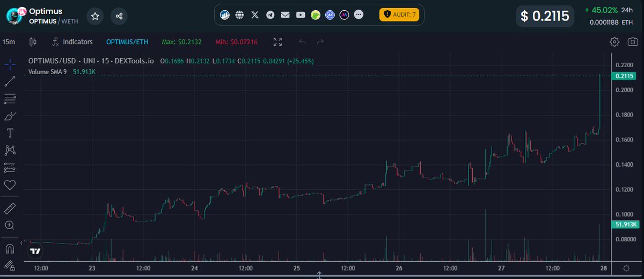
Task: Select the trend line drawing tool
Action: (x=9, y=81)
